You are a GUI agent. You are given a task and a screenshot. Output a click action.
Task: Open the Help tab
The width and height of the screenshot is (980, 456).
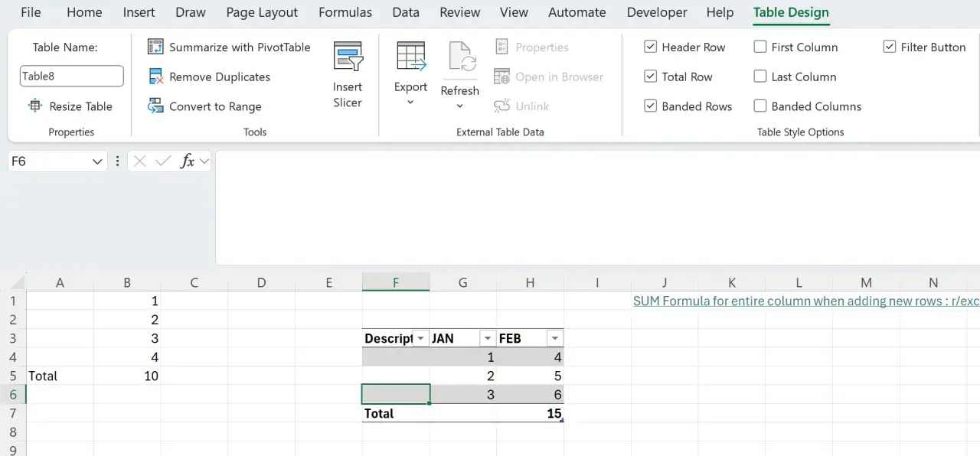[x=720, y=12]
